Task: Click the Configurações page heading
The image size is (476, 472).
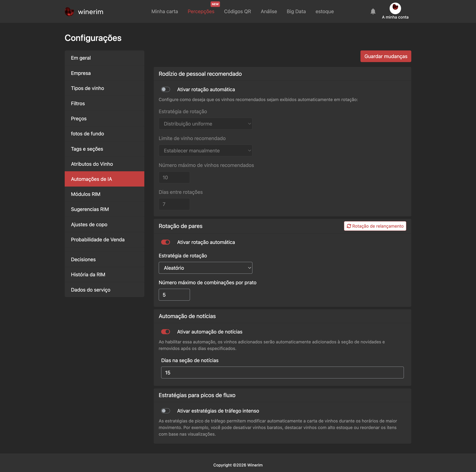Action: 93,38
